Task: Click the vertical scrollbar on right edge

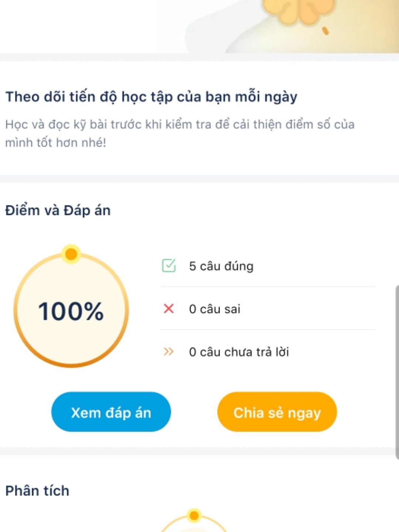Action: click(397, 372)
